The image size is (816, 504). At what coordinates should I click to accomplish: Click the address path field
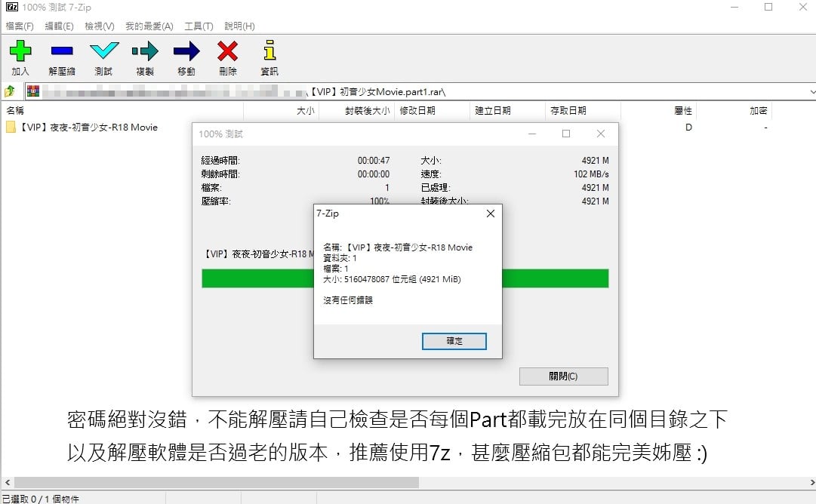(x=417, y=92)
